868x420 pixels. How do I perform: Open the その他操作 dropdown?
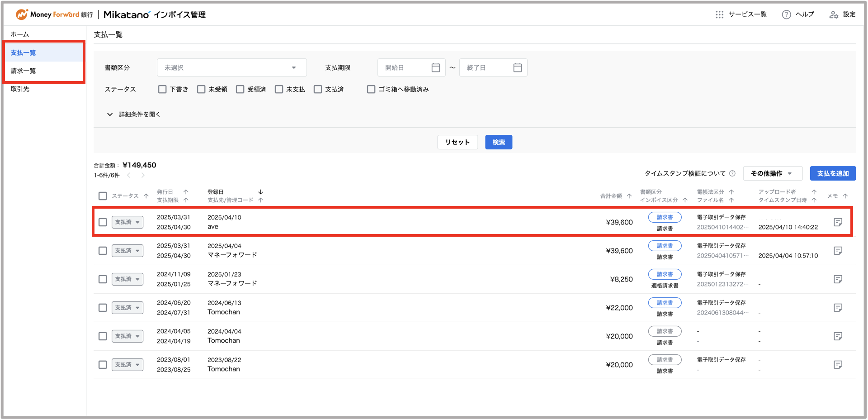click(x=773, y=173)
